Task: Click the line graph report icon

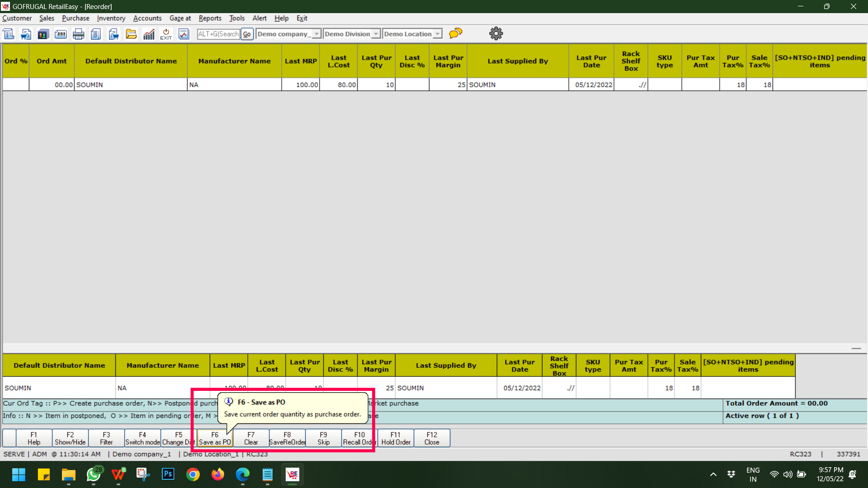Action: point(184,34)
